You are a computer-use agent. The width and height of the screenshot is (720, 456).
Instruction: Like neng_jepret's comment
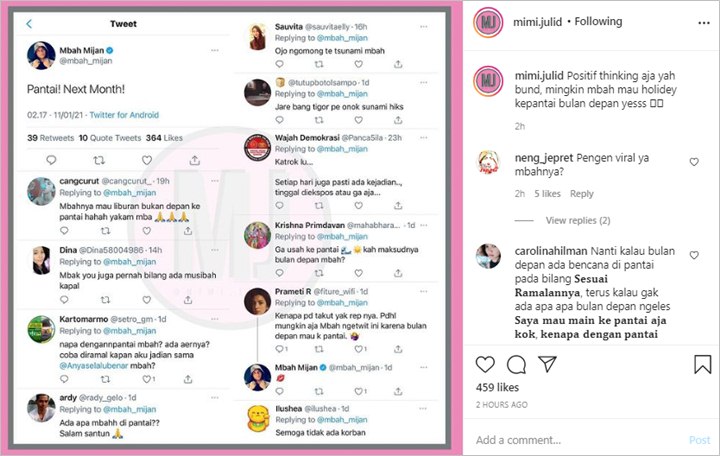(x=694, y=162)
